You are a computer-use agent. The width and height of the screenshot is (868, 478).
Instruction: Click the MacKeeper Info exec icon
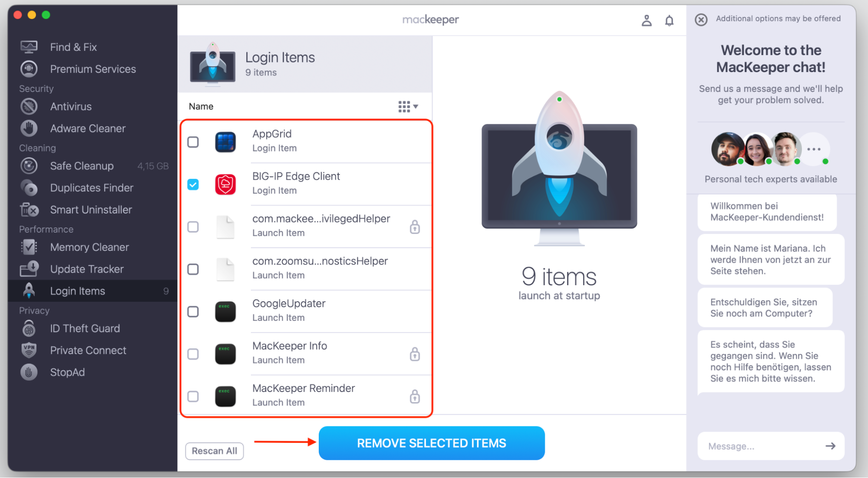click(x=225, y=354)
